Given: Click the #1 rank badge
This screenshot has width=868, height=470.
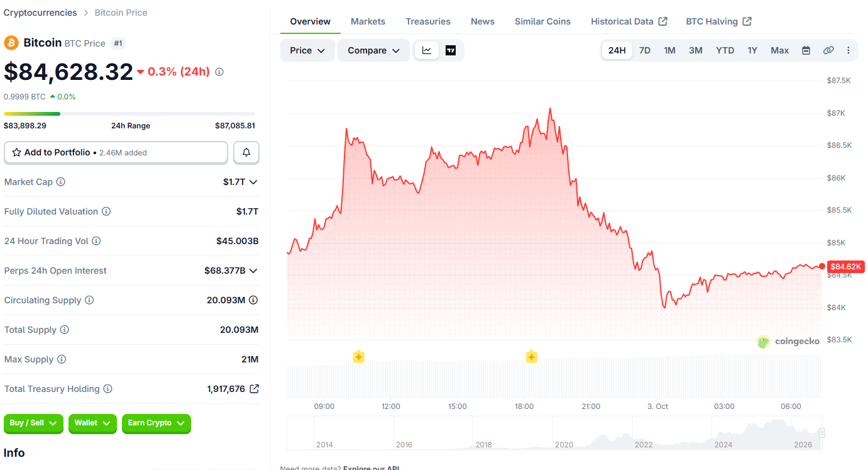Looking at the screenshot, I should pos(118,43).
